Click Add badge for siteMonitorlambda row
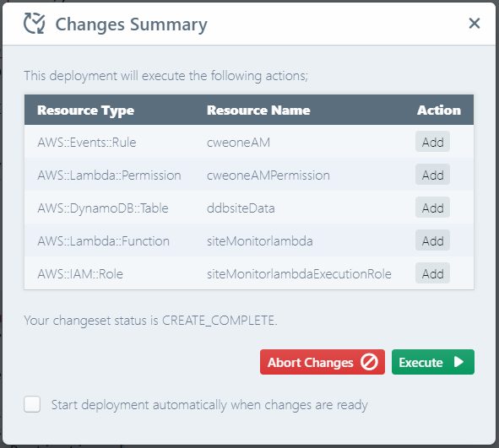499x448 pixels. 432,240
